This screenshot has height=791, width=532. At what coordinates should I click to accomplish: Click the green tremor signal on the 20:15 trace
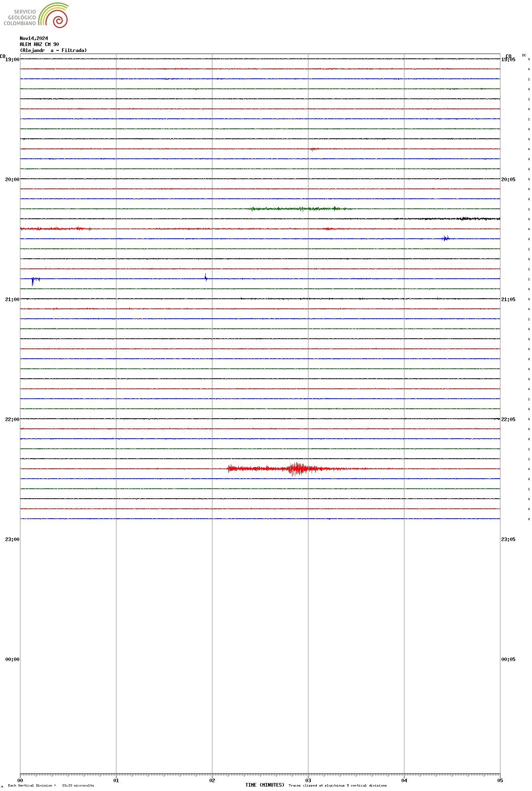300,208
